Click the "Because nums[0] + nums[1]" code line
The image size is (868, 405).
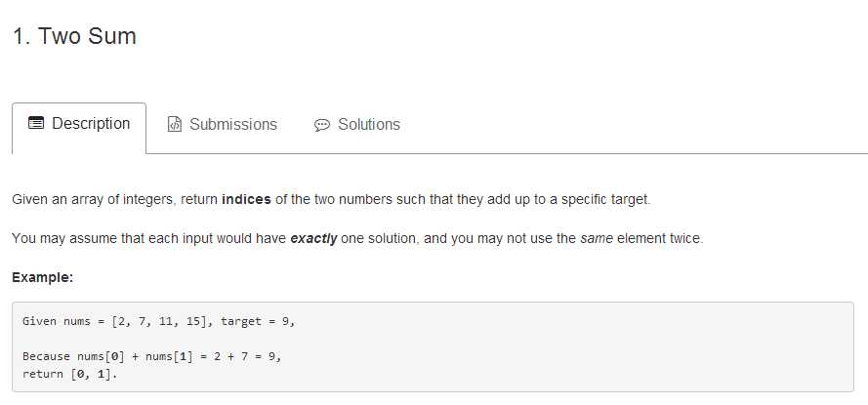(151, 356)
